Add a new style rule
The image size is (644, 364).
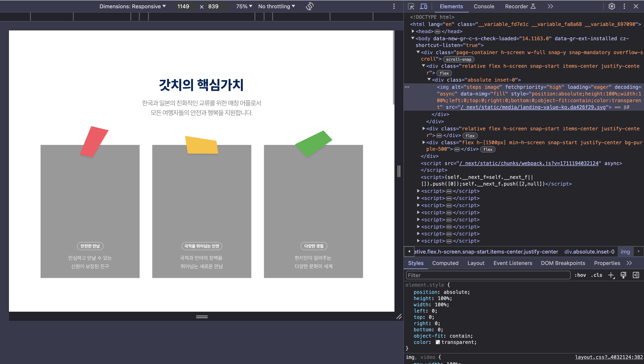[x=611, y=275]
